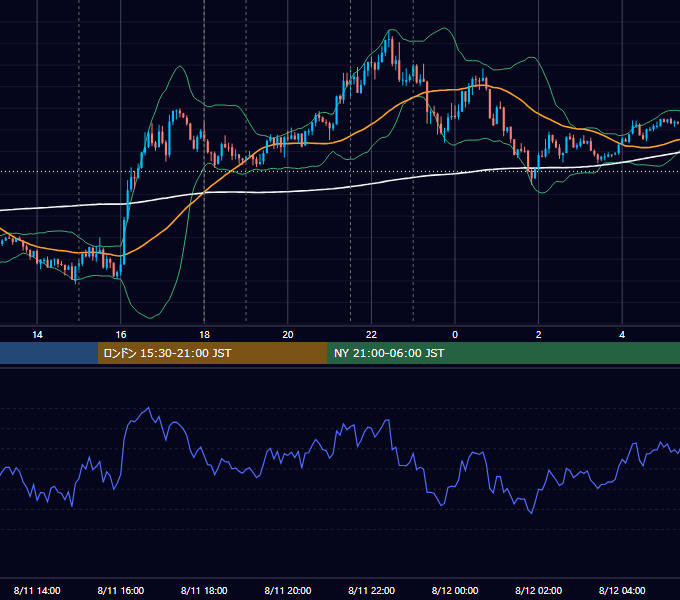Image resolution: width=680 pixels, height=600 pixels.
Task: Click the 18 hour label on the time axis
Action: pos(204,335)
